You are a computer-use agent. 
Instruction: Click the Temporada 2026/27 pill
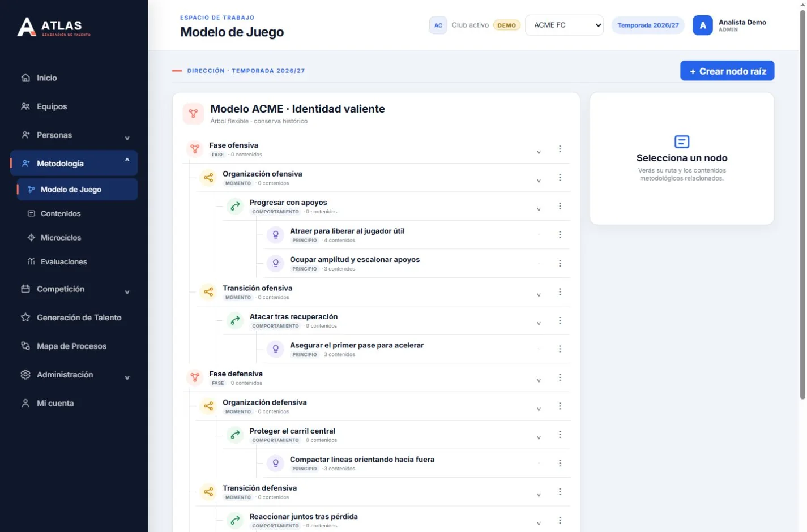pyautogui.click(x=648, y=25)
